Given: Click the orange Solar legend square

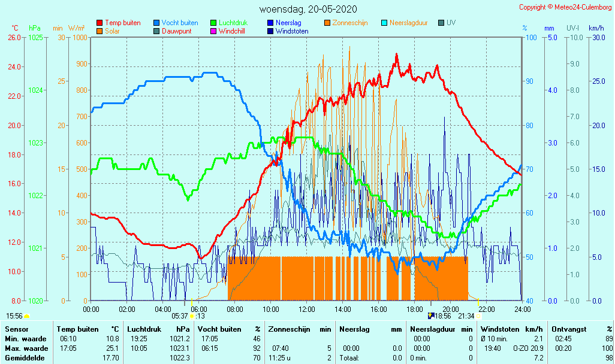Looking at the screenshot, I should [x=100, y=31].
